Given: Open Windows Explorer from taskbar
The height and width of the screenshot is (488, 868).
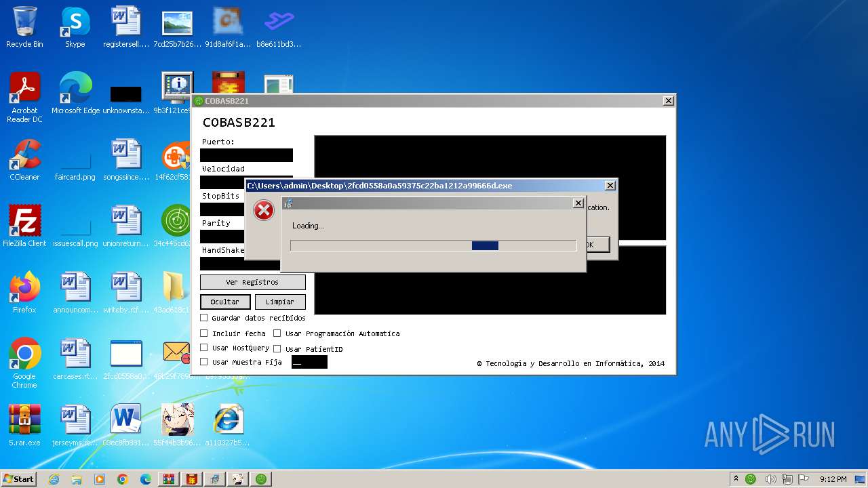Looking at the screenshot, I should pyautogui.click(x=77, y=479).
